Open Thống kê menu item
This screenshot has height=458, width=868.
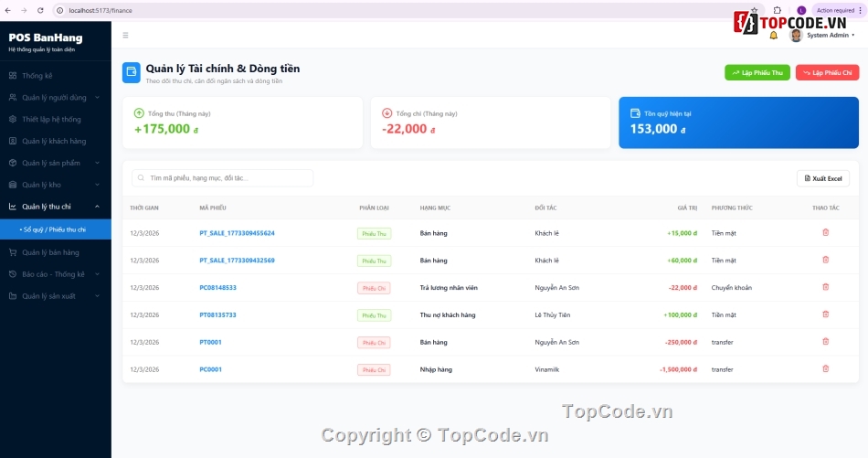56,75
